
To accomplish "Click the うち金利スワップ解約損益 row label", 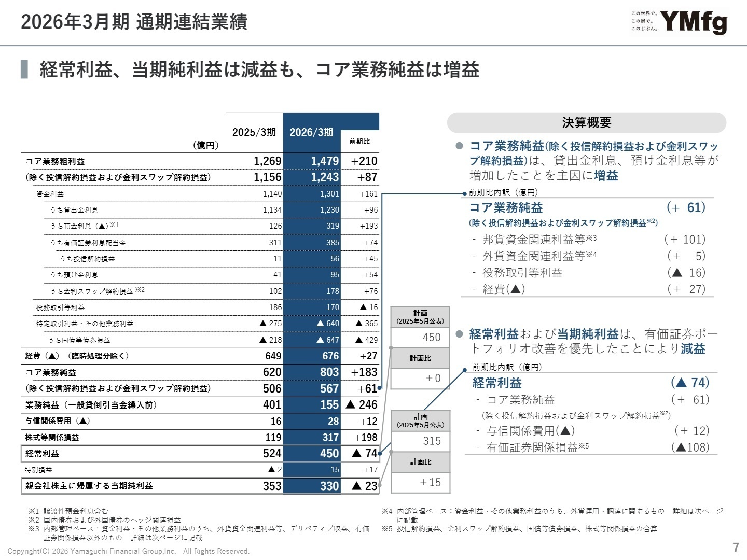I will [x=98, y=291].
